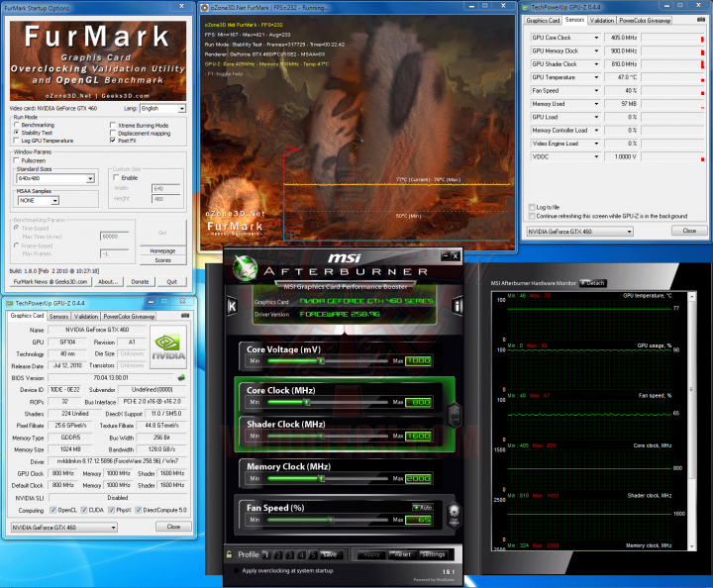Screen dimensions: 713x588
Task: Click the Afterburner lock icon beside Profile
Action: tap(229, 554)
